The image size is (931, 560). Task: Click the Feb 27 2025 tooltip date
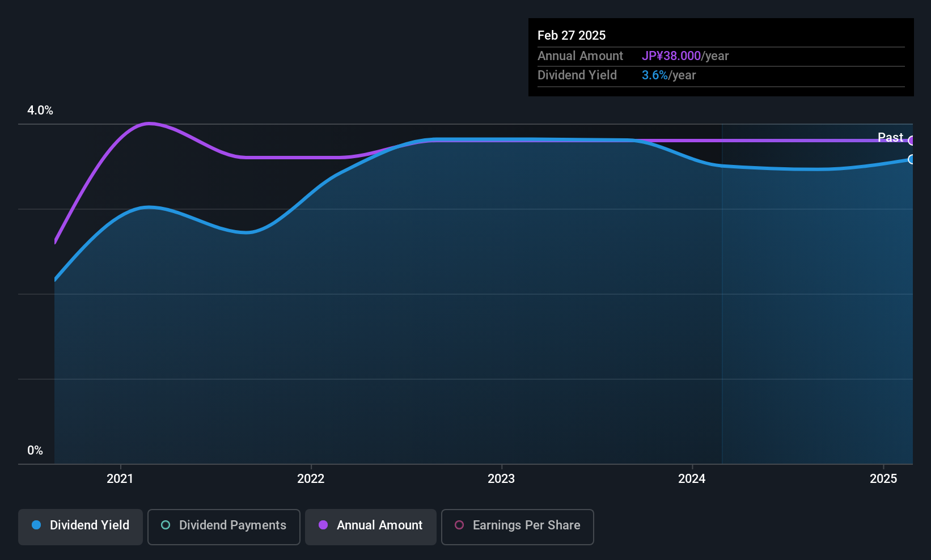[x=572, y=35]
